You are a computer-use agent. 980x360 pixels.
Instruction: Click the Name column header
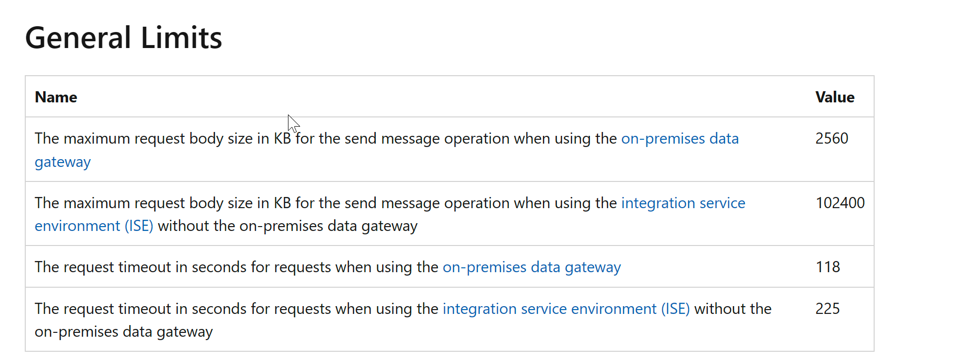(x=56, y=97)
